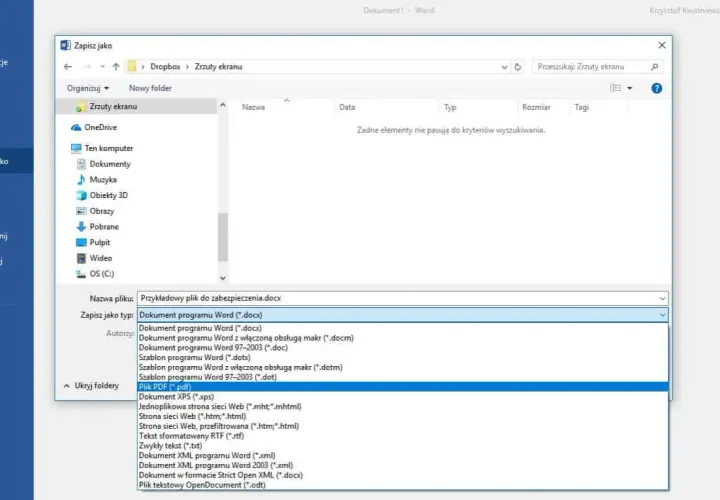Choose Dokument programu Word 97-2003 (*.doc)

[x=403, y=348]
